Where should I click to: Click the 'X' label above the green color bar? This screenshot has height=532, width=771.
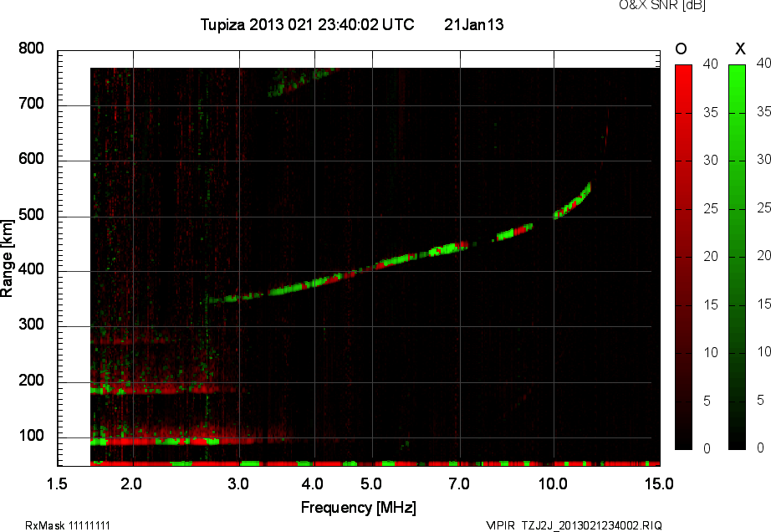[740, 49]
